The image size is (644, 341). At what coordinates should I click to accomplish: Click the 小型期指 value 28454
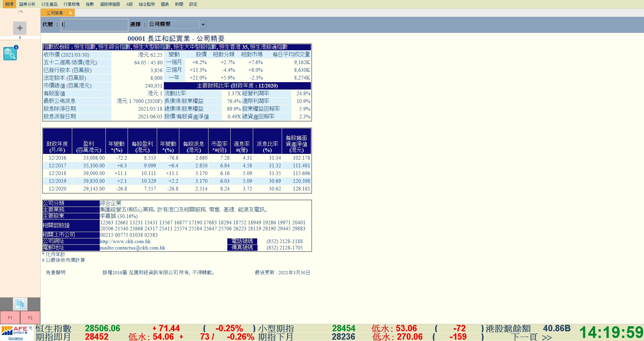tap(343, 328)
